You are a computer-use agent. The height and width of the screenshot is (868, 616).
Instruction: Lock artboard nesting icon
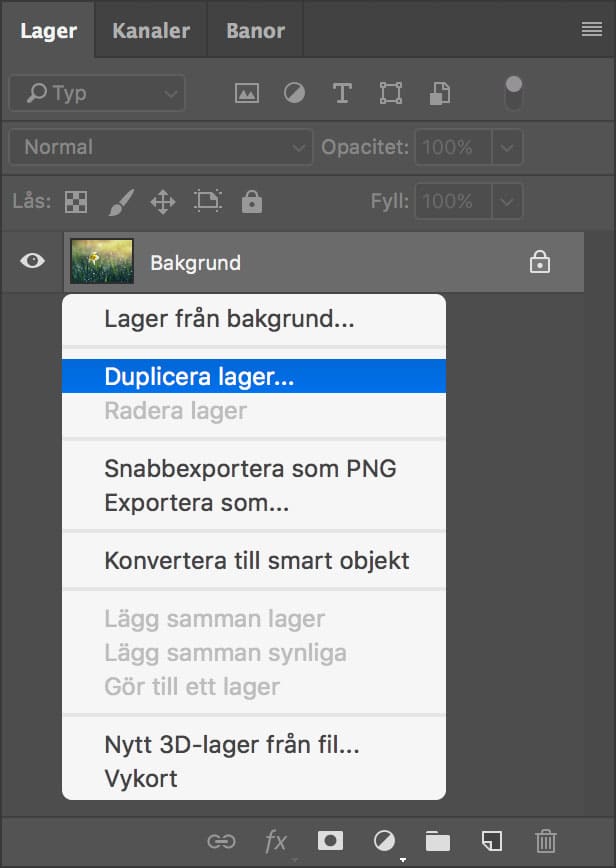tap(208, 201)
